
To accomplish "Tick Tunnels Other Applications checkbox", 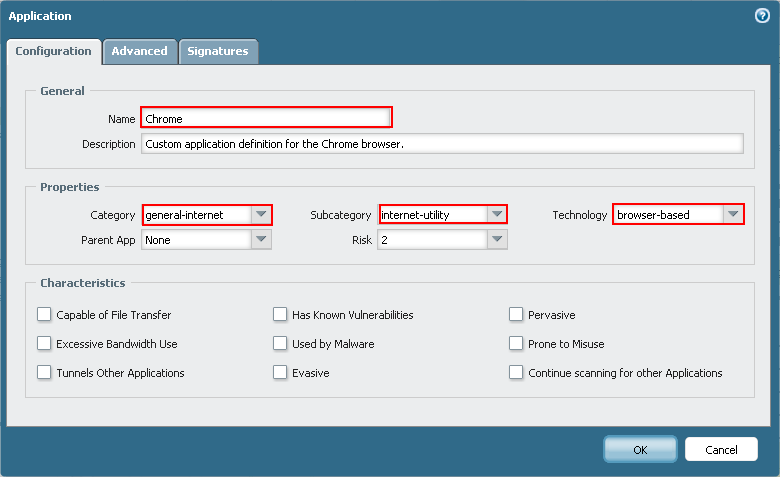I will click(44, 372).
